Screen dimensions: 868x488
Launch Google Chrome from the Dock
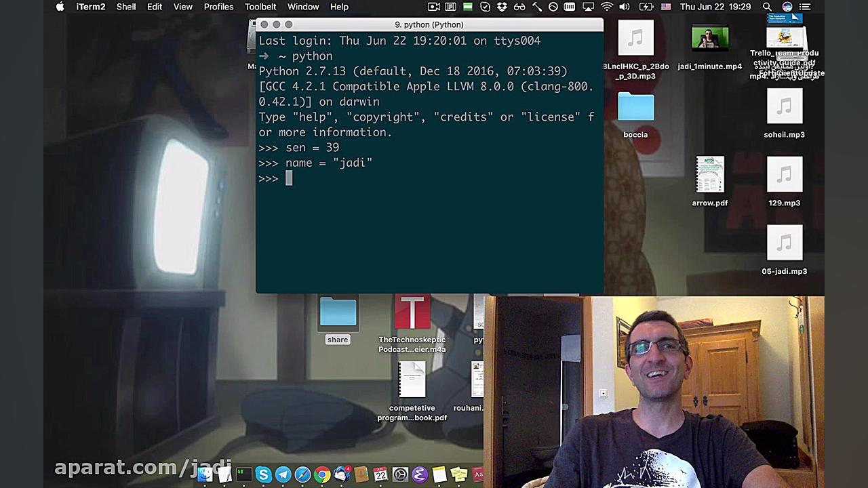[x=322, y=474]
